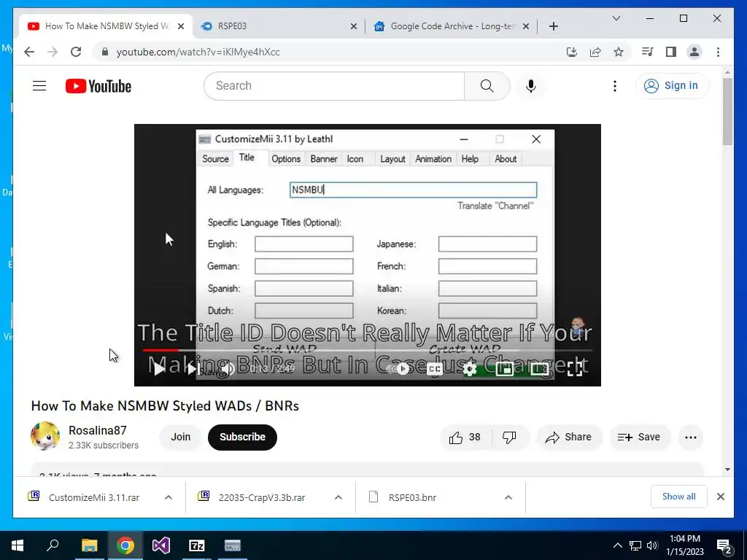Open the Windows Start menu
This screenshot has height=560, width=747.
coord(18,545)
